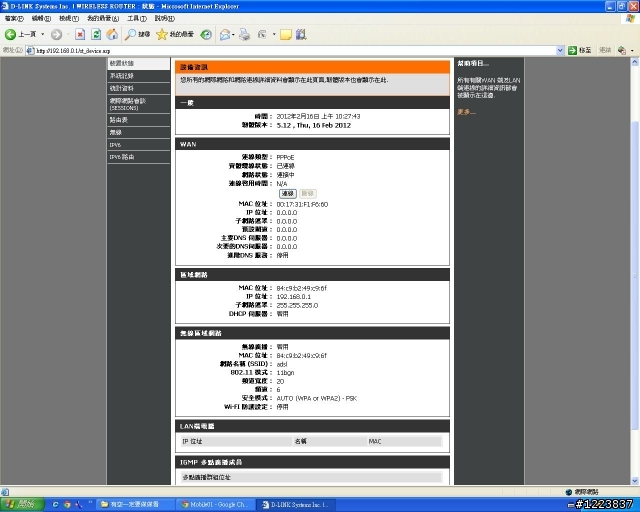
Task: Click the History clock icon
Action: click(206, 35)
